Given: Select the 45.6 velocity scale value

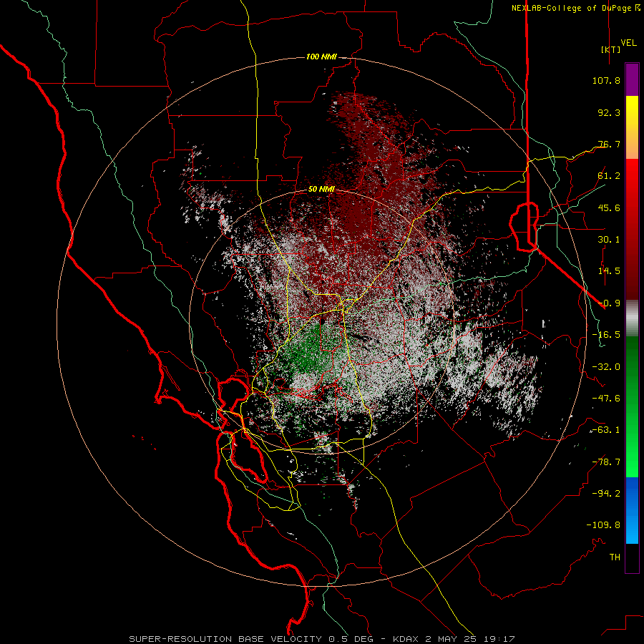Looking at the screenshot, I should pos(609,208).
